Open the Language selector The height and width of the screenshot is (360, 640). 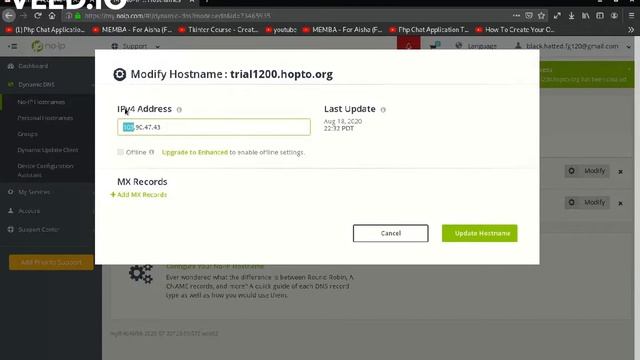[x=476, y=46]
